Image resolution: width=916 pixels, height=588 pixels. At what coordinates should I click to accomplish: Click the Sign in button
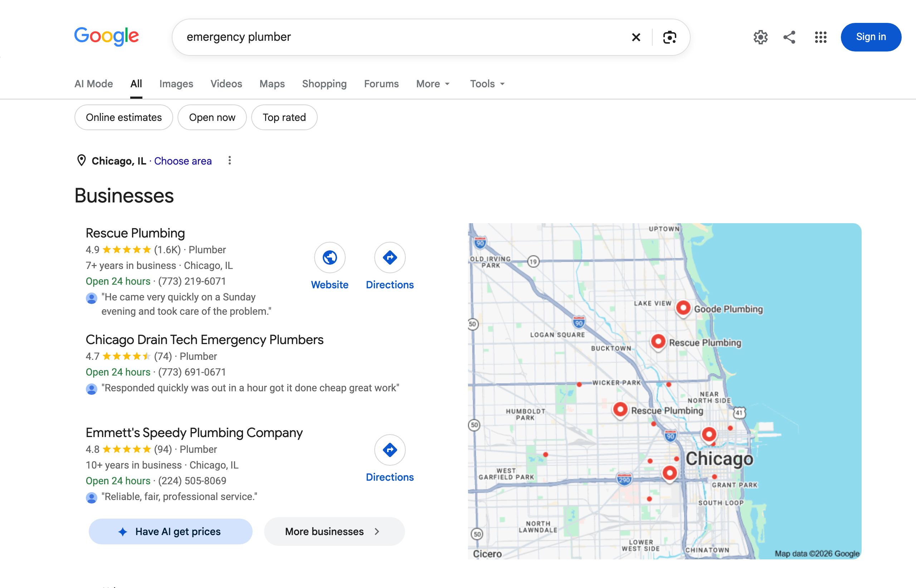pyautogui.click(x=871, y=37)
